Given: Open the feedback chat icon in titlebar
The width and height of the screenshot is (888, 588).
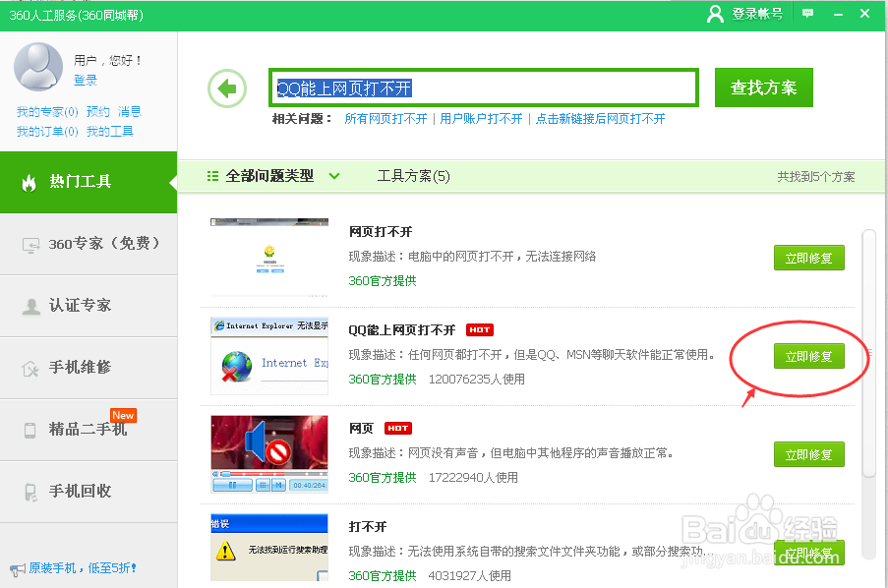Looking at the screenshot, I should tap(807, 14).
